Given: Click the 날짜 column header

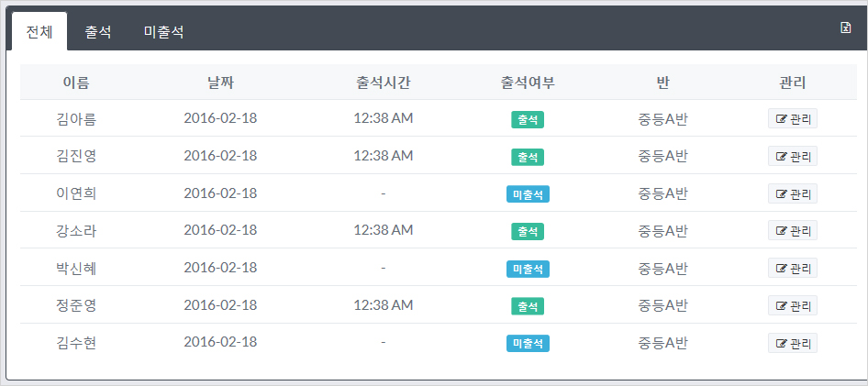Looking at the screenshot, I should [x=220, y=83].
